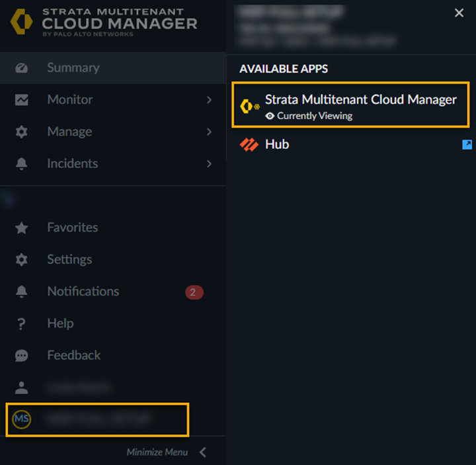Expand the Incidents submenu chevron
Viewport: 476px width, 465px height.
(x=209, y=164)
